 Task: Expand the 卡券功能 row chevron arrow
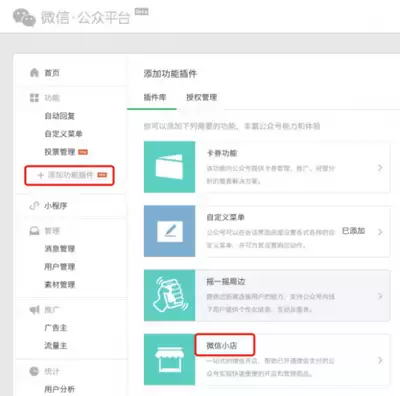[380, 168]
